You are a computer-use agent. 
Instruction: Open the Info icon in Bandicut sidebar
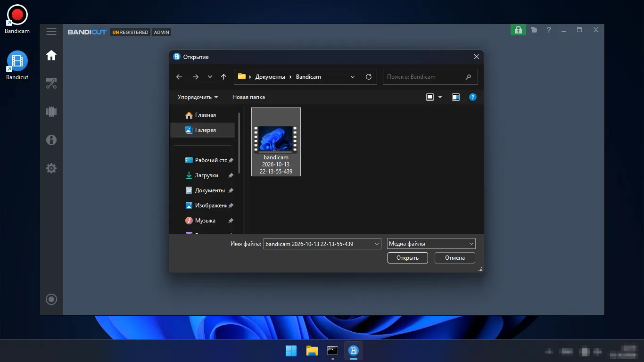(51, 140)
